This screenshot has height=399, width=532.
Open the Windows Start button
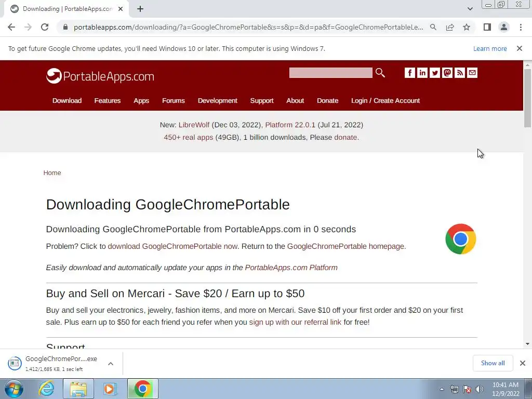tap(14, 389)
